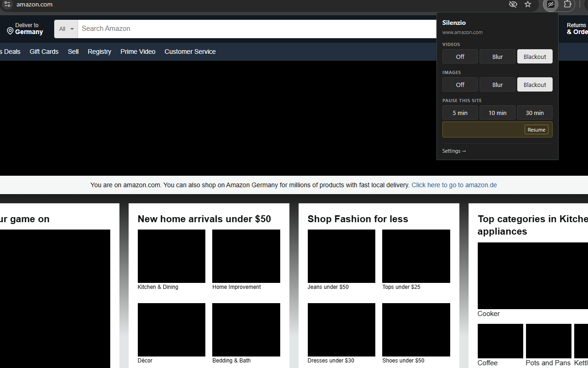Set images to Blackout in Silenzio

coord(535,85)
